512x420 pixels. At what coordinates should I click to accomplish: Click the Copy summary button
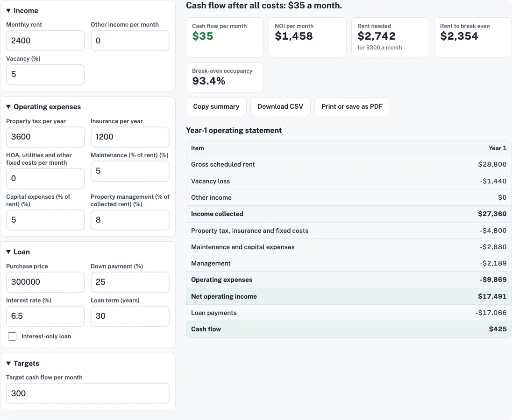(216, 106)
